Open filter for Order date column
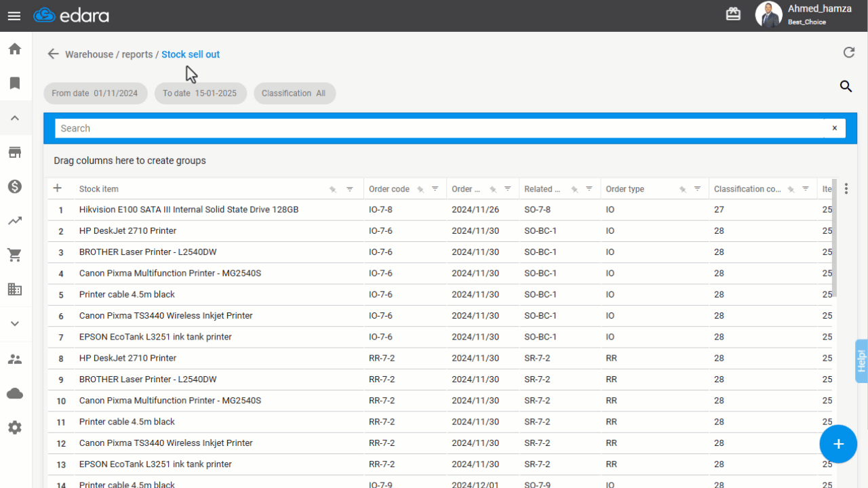The height and width of the screenshot is (488, 868). [508, 189]
